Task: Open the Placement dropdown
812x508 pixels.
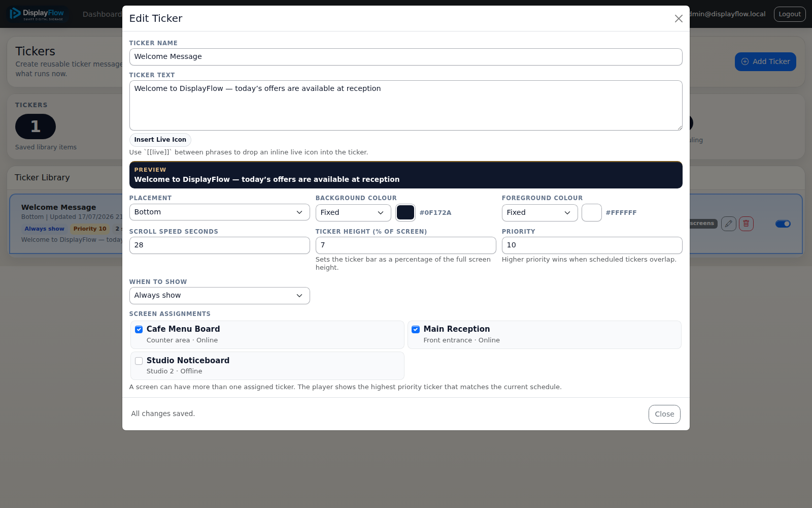Action: pos(219,212)
